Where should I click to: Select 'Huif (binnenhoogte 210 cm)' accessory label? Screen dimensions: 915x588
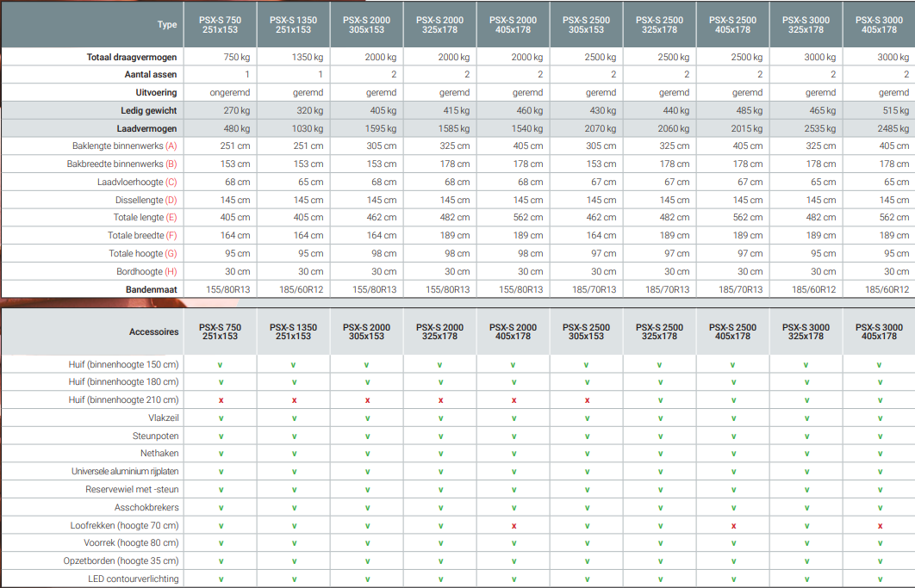[x=124, y=400]
